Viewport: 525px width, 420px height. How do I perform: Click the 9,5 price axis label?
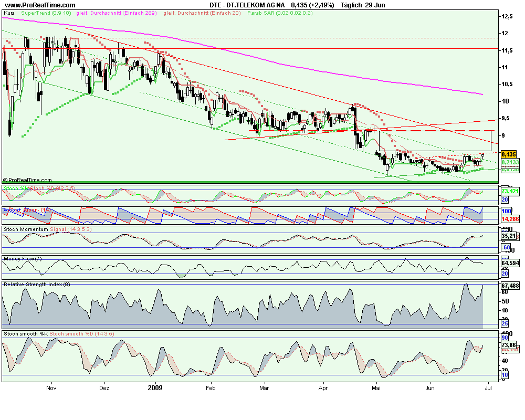click(x=506, y=119)
